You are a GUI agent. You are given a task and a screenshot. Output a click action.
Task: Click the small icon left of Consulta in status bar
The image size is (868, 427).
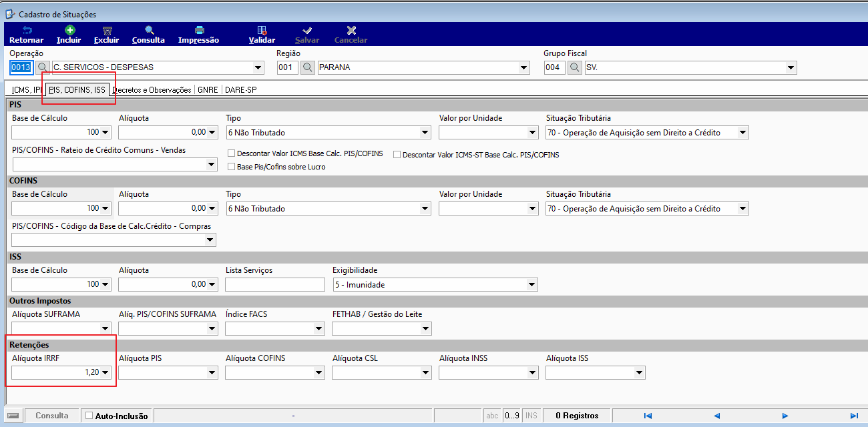[x=13, y=416]
